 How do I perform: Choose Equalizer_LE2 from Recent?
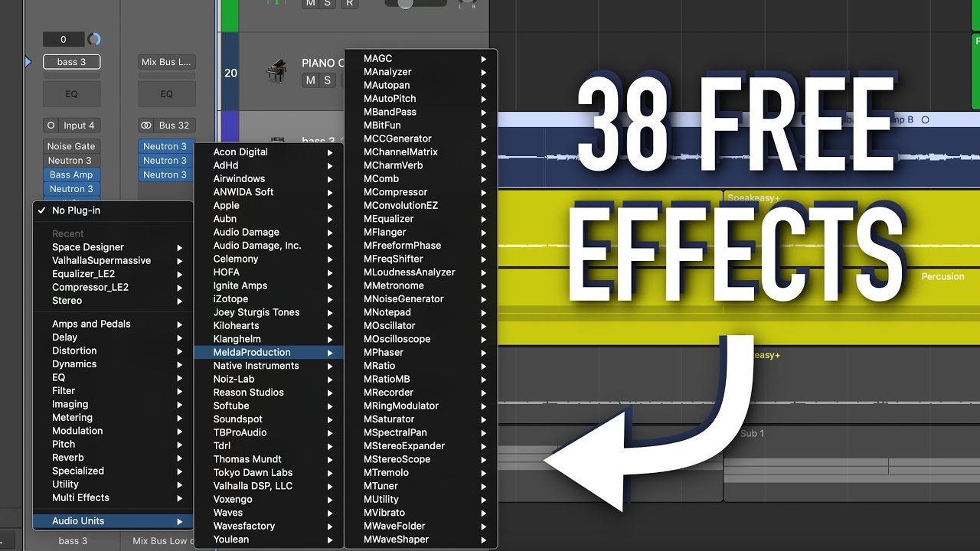pos(113,274)
